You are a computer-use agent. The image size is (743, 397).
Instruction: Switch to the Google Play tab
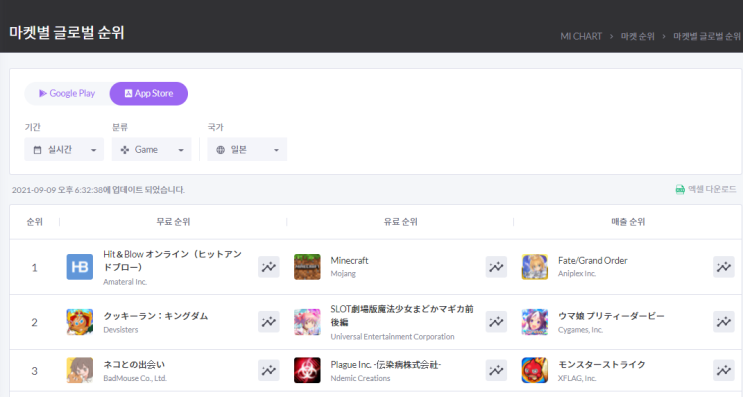67,93
